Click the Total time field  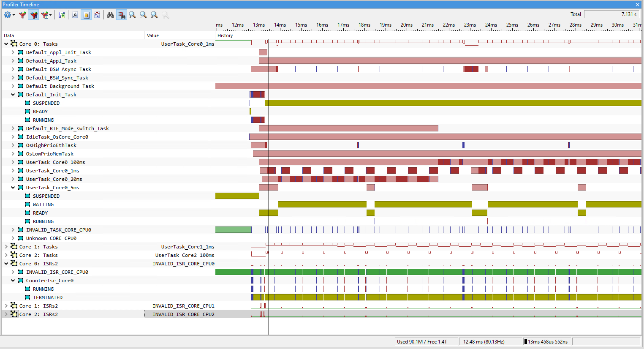612,14
